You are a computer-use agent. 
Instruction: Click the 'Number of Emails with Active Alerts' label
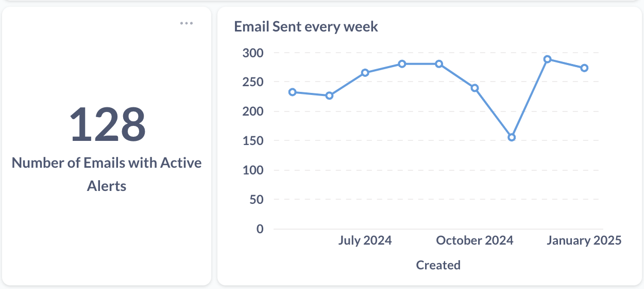click(x=107, y=174)
